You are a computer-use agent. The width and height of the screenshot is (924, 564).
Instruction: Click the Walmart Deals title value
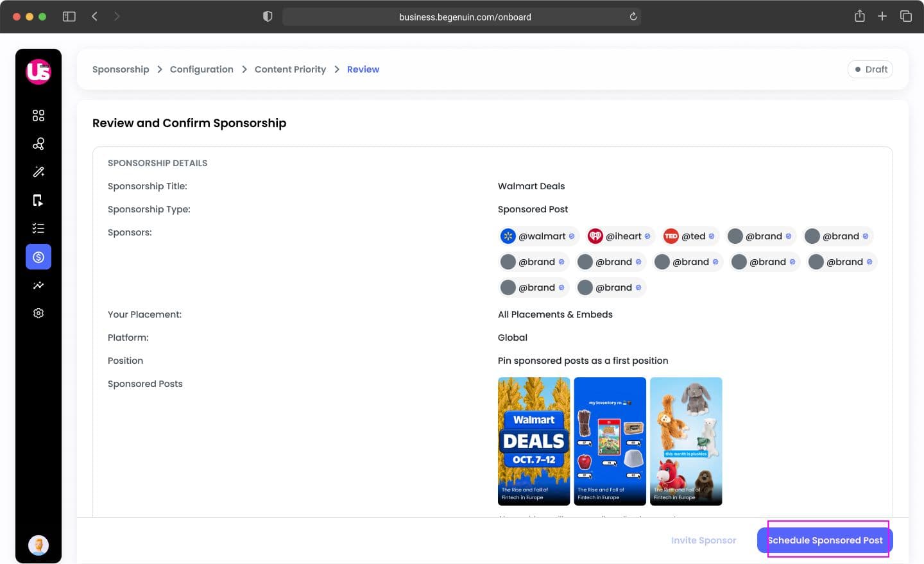click(531, 186)
